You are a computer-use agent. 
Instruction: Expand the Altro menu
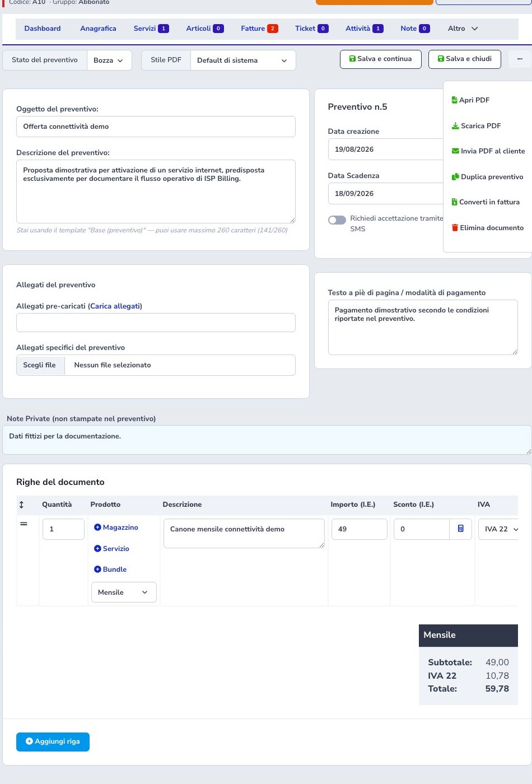pos(463,29)
